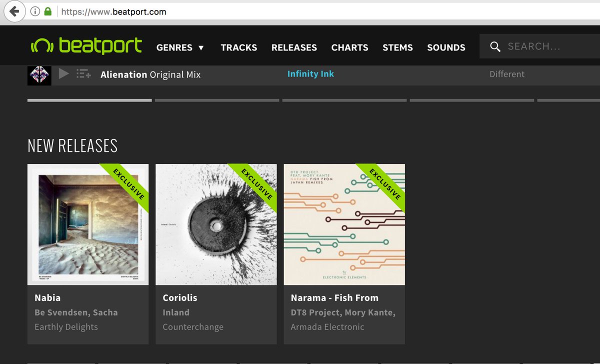Open the Coriolis release cover art
The height and width of the screenshot is (364, 600).
[216, 224]
